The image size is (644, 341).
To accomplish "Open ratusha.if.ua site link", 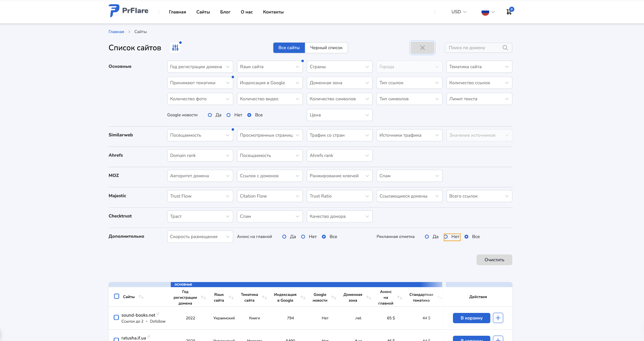I will [x=133, y=338].
